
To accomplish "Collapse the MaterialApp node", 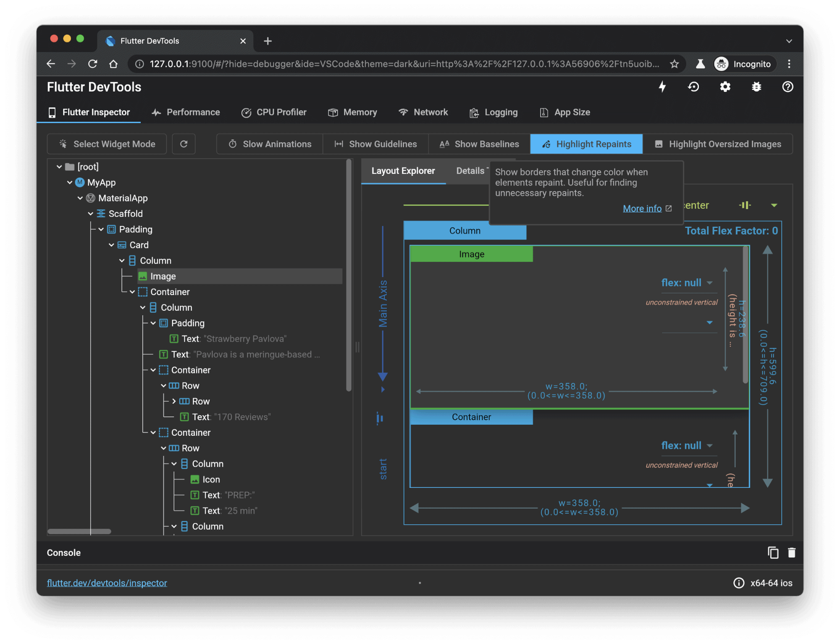I will 80,198.
